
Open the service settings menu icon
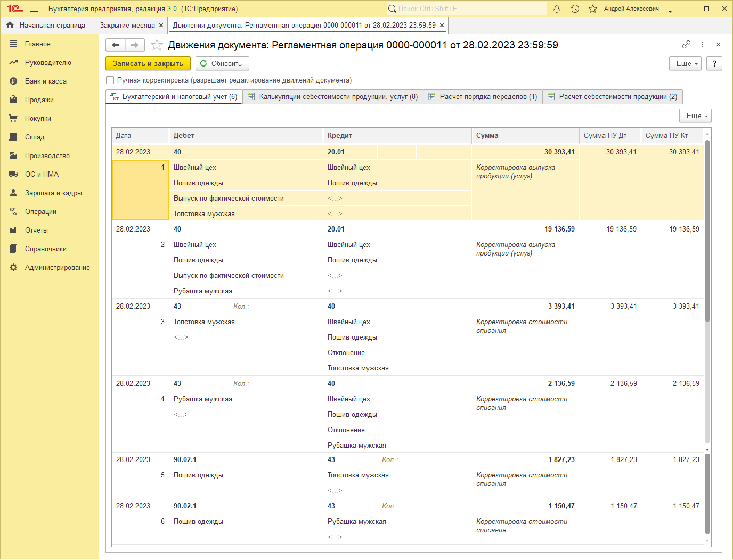670,9
